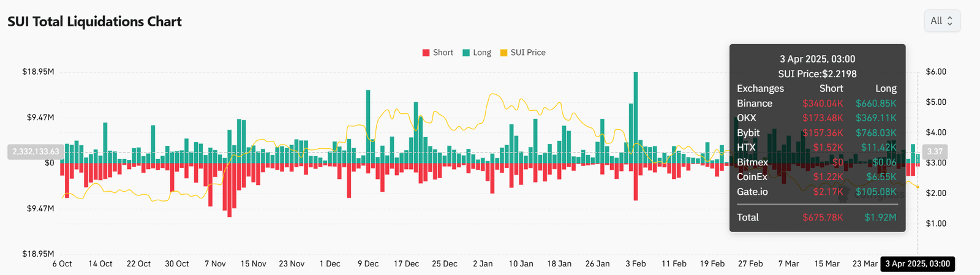Viewport: 980px width, 275px height.
Task: Click the up-down chevron beside All
Action: 950,21
